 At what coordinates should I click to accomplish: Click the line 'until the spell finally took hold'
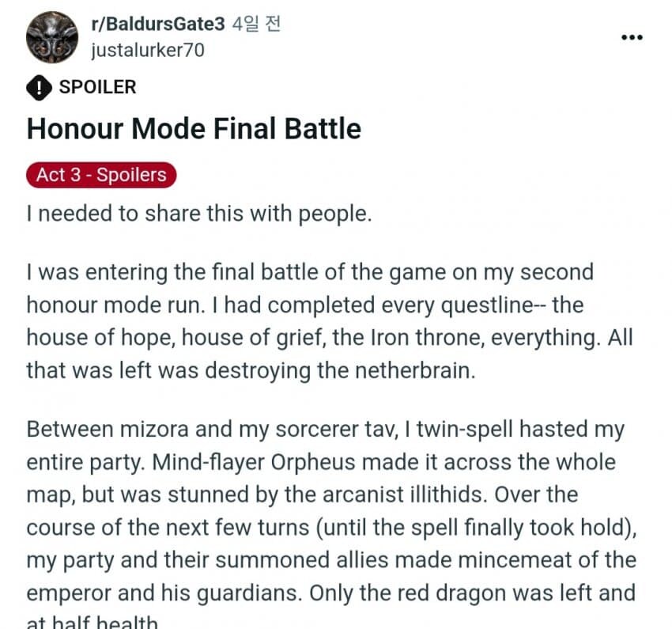click(332, 528)
